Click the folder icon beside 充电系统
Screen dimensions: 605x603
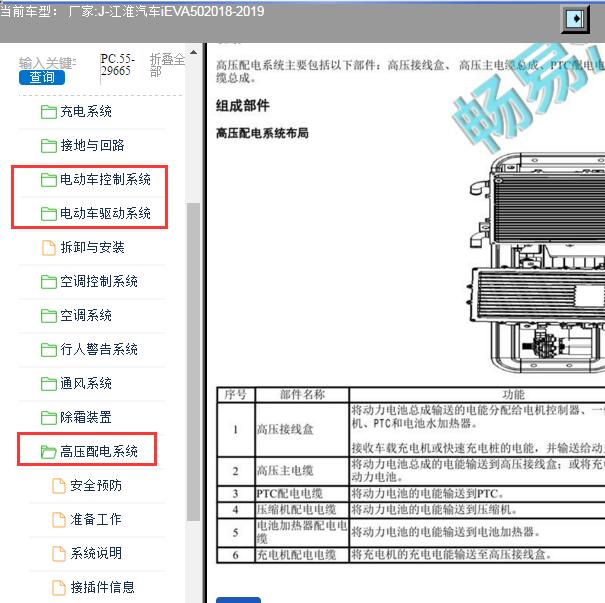pos(49,112)
